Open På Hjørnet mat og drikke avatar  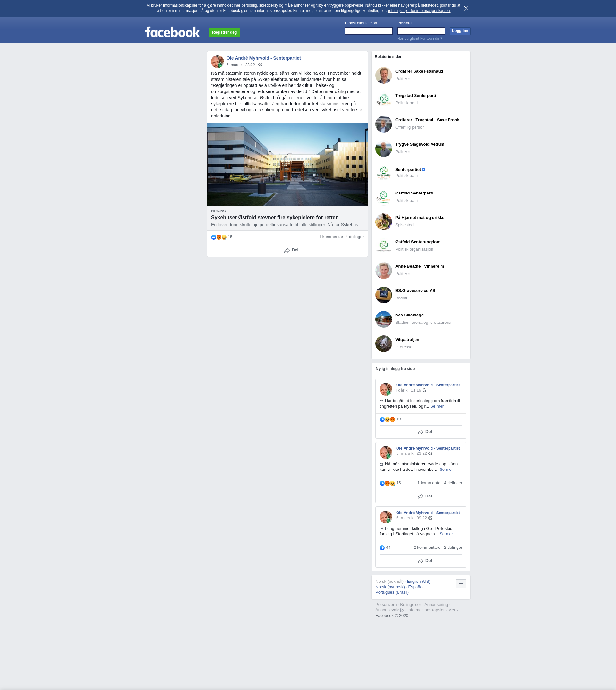click(x=383, y=221)
